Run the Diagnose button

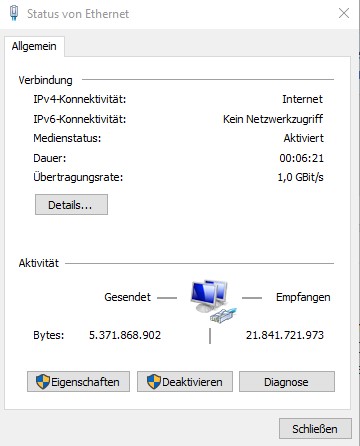(x=287, y=382)
